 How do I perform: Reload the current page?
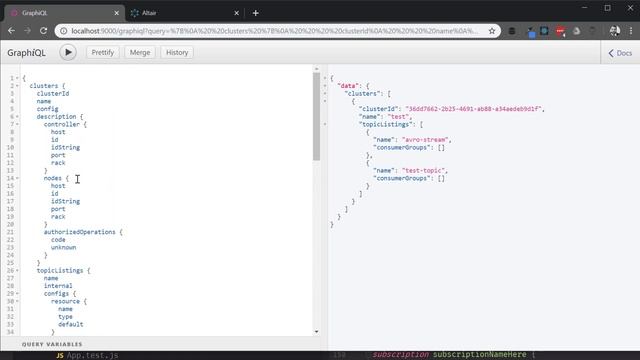pyautogui.click(x=43, y=31)
